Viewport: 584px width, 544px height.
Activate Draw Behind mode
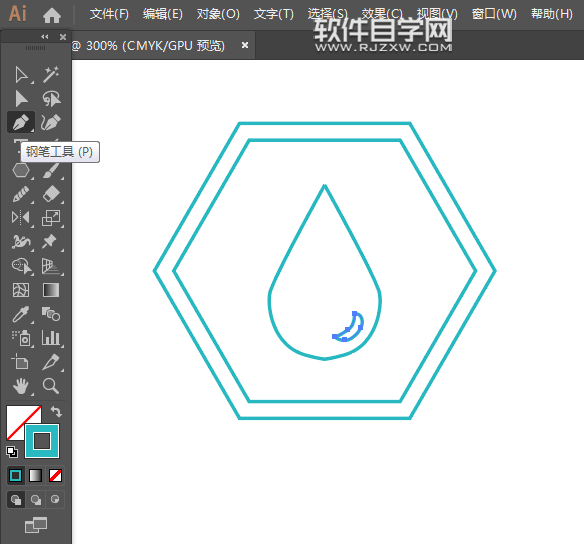(36, 500)
